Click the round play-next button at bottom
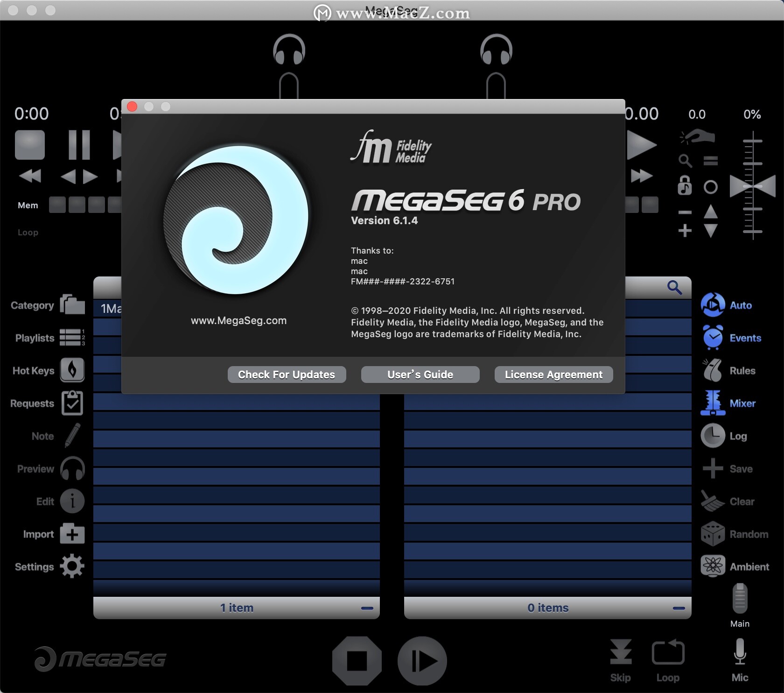784x693 pixels. (x=422, y=661)
